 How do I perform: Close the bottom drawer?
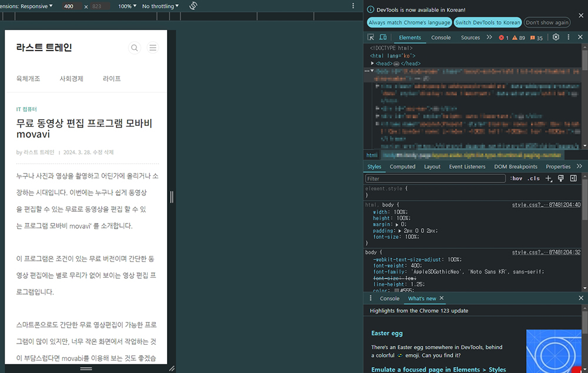(581, 298)
